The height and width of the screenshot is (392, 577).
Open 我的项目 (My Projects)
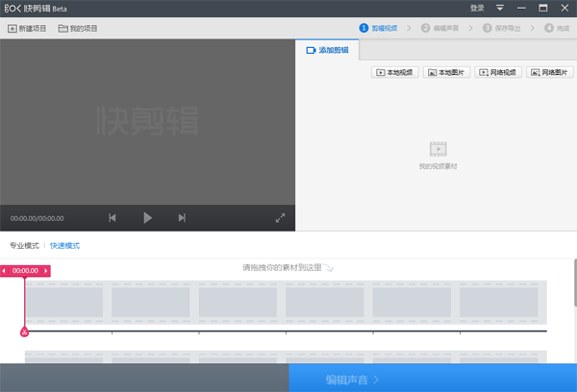(78, 29)
